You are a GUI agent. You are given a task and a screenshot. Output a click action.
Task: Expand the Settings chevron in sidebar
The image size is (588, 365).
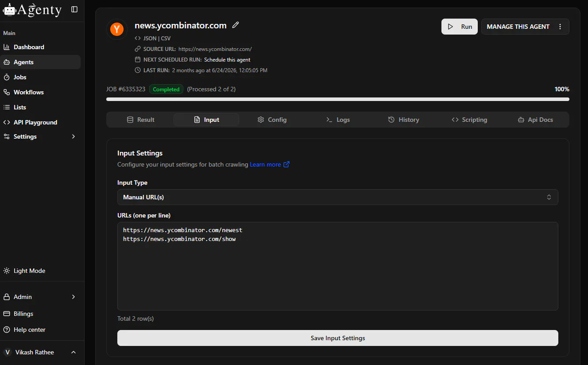pos(73,136)
